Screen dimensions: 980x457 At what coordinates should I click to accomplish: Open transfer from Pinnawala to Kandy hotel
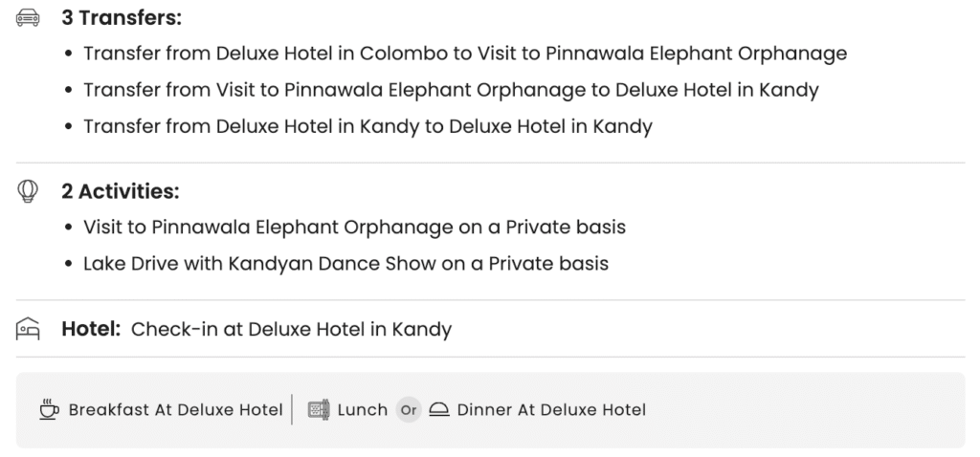pos(451,90)
